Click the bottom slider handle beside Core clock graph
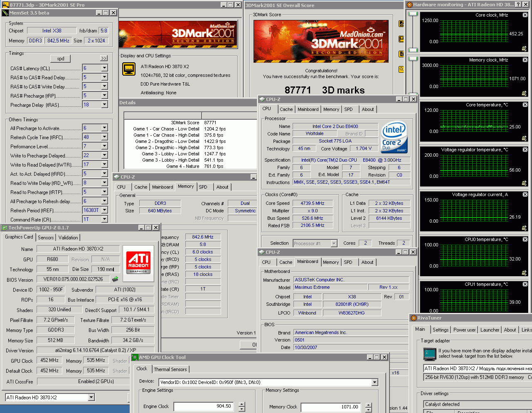Viewport: 532px width, 413px height. [412, 49]
